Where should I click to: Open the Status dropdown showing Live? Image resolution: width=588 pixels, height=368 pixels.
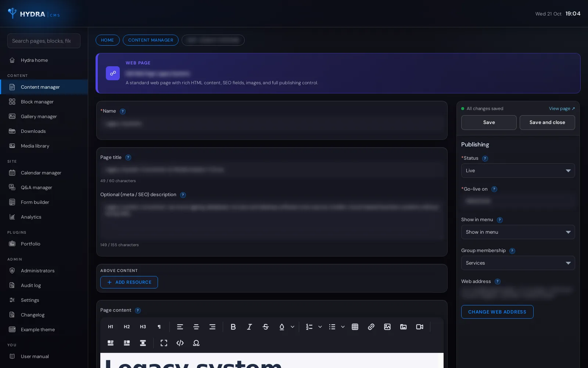(x=518, y=171)
